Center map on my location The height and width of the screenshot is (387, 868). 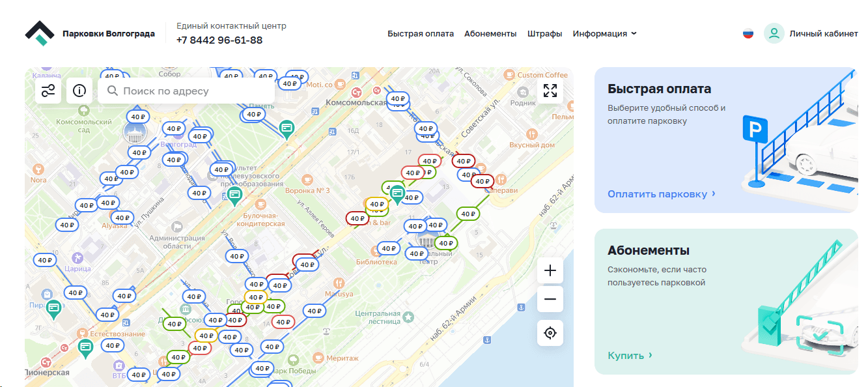coord(550,333)
